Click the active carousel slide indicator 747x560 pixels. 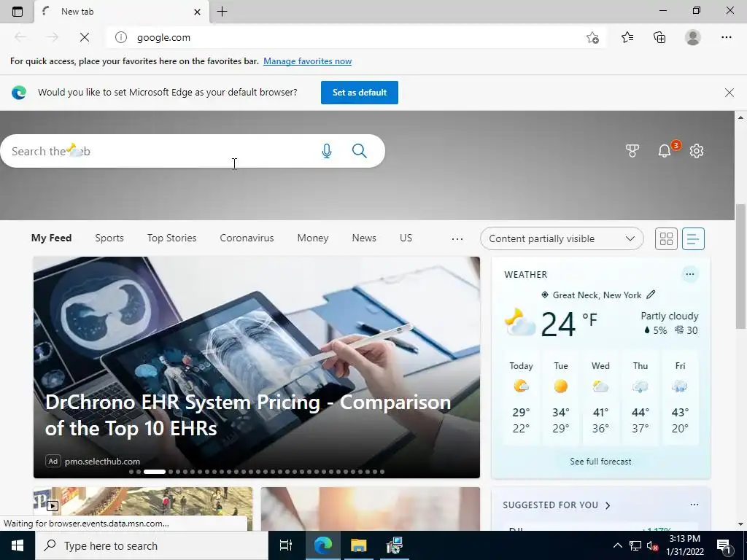[155, 472]
